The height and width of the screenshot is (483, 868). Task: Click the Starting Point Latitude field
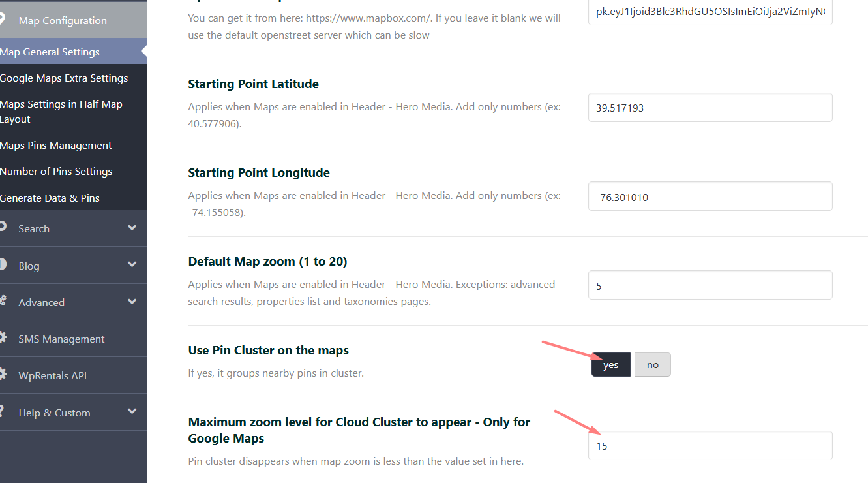710,108
